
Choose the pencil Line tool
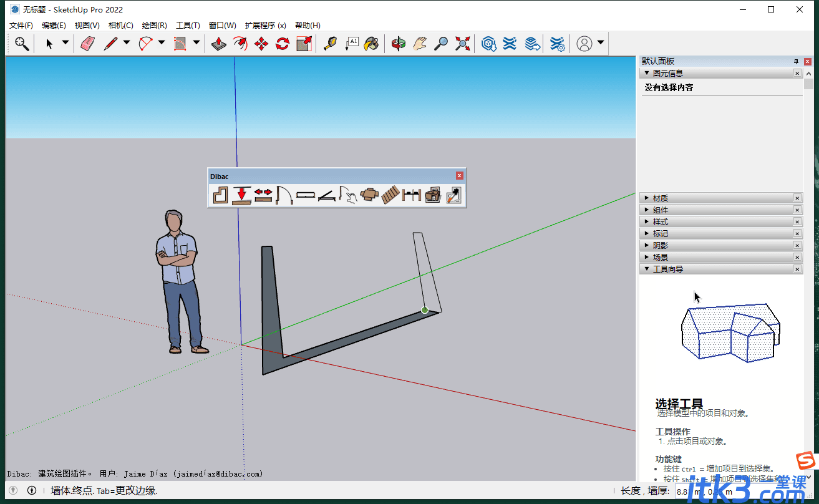(111, 44)
